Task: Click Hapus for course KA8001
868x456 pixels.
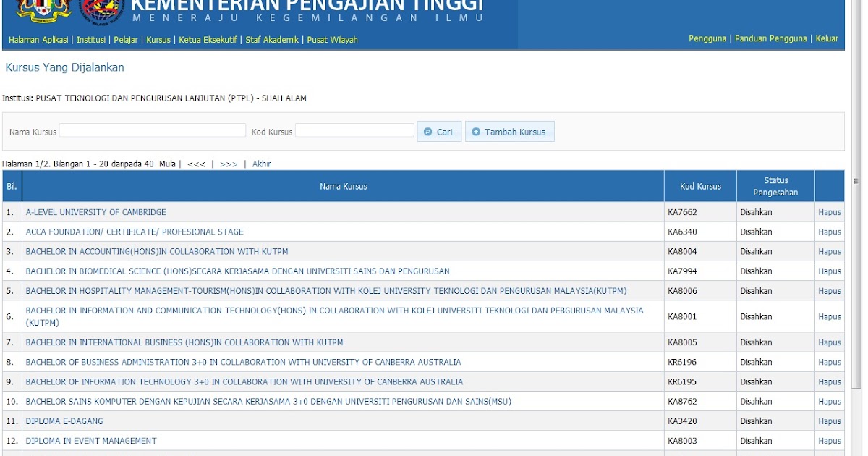Action: (830, 317)
